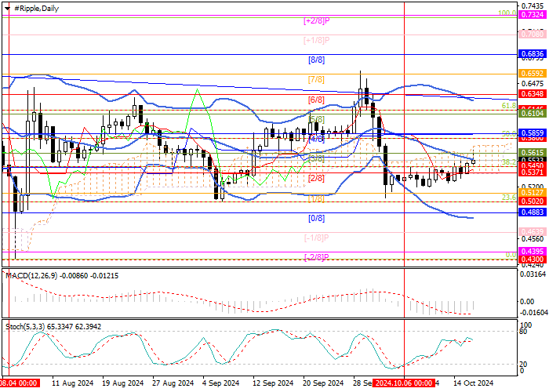Click the green 0.6104 price tag
The image size is (549, 392).
(533, 114)
